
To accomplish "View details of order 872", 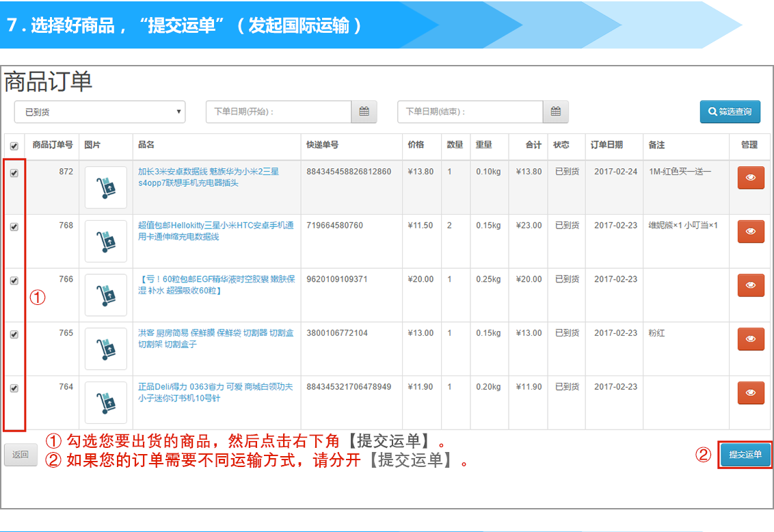I will point(751,178).
